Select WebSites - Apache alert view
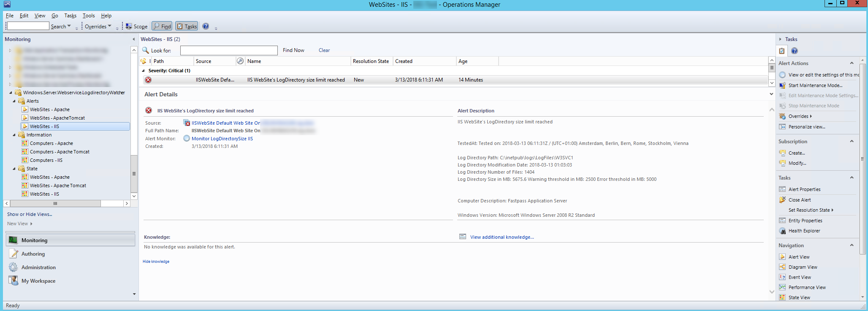The height and width of the screenshot is (311, 868). pos(49,109)
